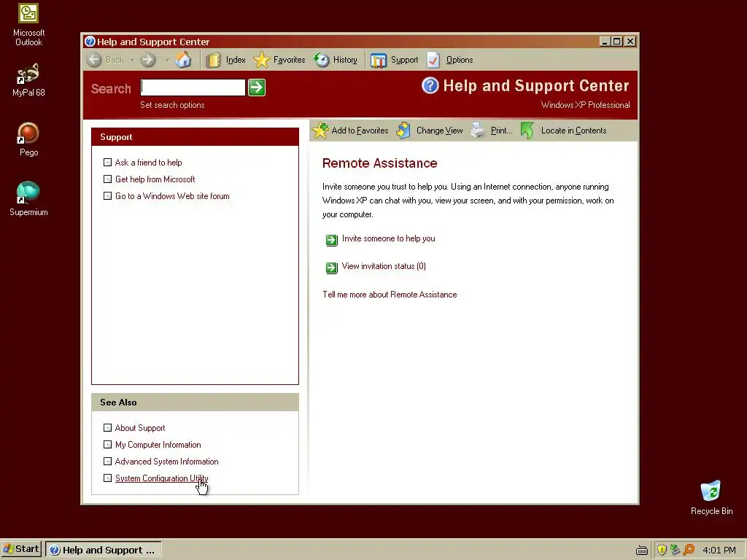This screenshot has width=747, height=560.
Task: Click the Back arrow button
Action: (x=94, y=60)
